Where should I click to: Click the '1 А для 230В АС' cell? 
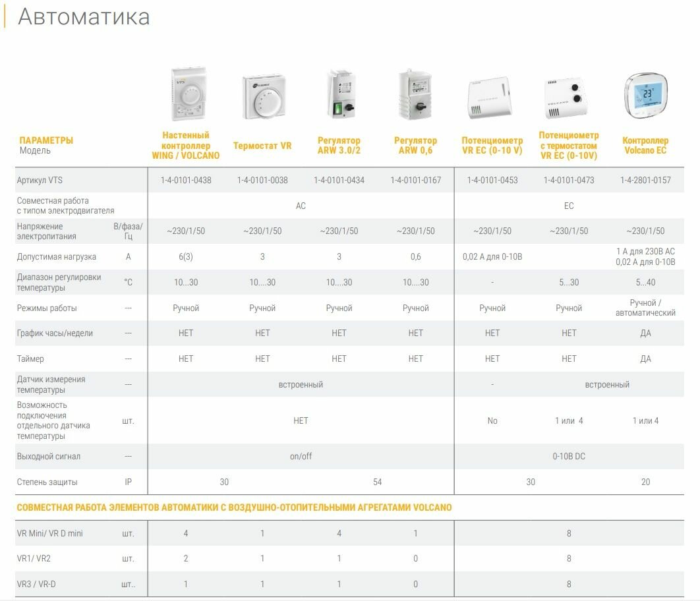pyautogui.click(x=645, y=252)
